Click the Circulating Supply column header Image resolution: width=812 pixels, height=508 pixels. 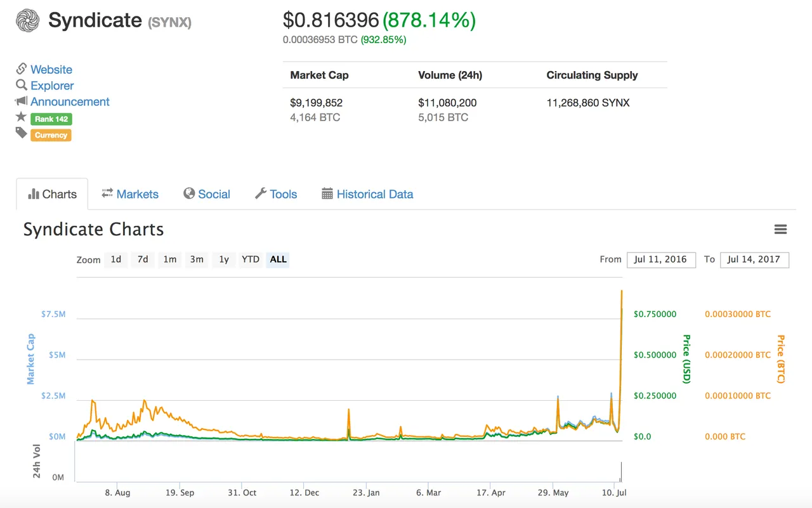pyautogui.click(x=592, y=75)
